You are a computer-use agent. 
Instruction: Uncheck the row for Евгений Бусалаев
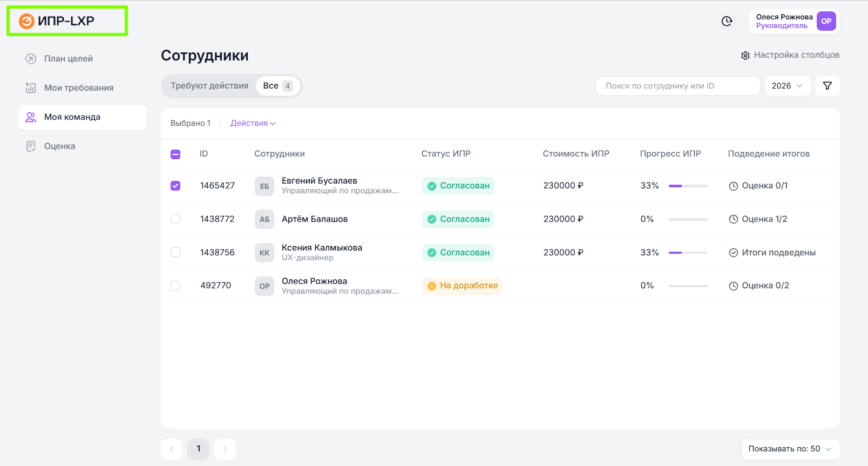(175, 186)
